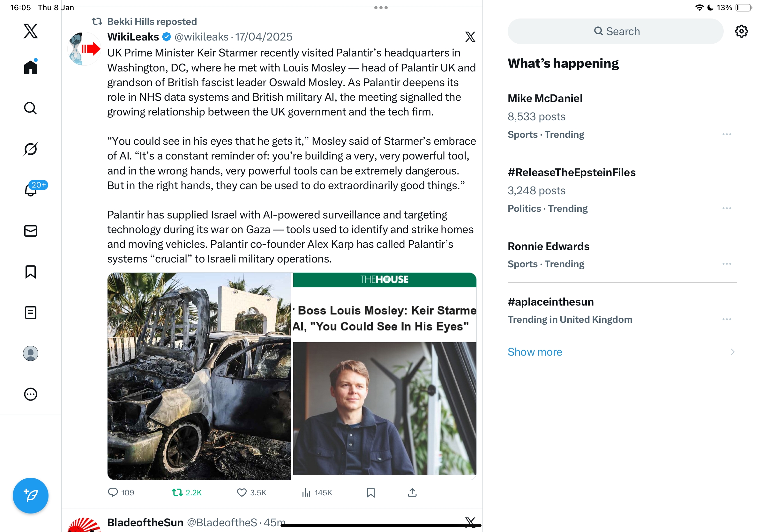Open the Bookmarks sidebar item
The image size is (762, 532).
pos(31,272)
